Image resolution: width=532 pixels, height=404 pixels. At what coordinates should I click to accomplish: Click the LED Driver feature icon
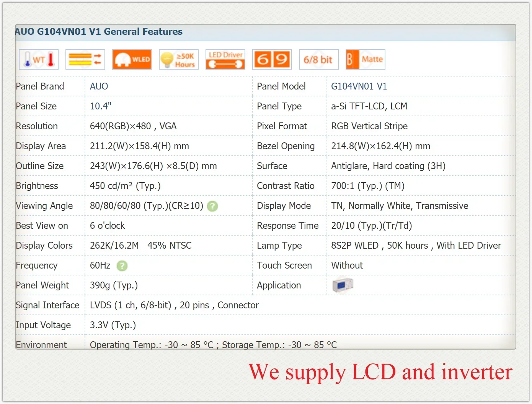pyautogui.click(x=225, y=59)
